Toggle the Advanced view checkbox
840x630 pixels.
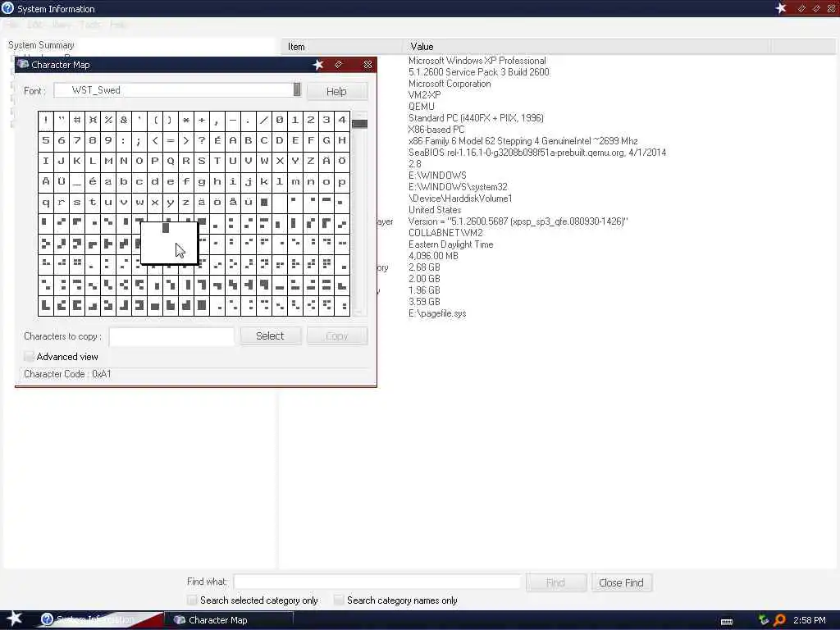pos(29,356)
